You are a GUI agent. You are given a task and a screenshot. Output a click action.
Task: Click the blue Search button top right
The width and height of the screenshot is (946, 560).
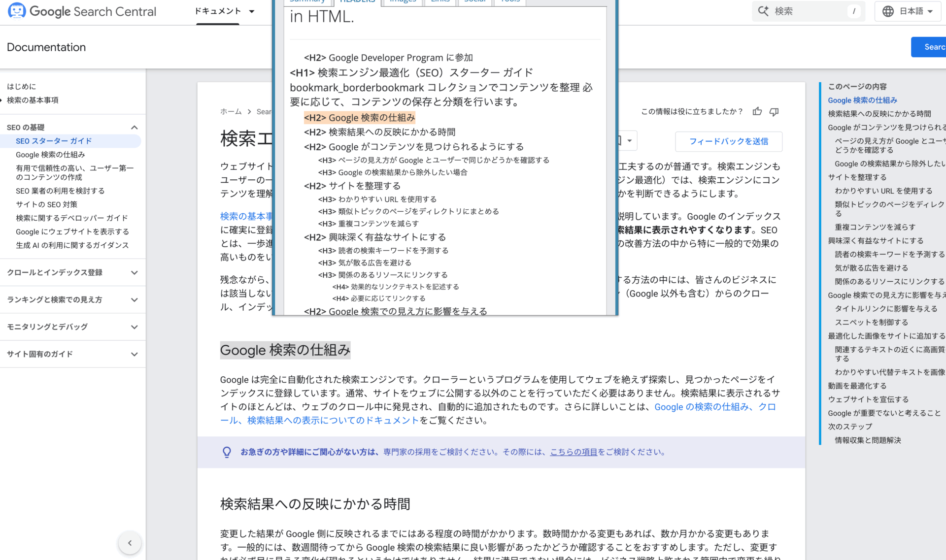tap(933, 47)
